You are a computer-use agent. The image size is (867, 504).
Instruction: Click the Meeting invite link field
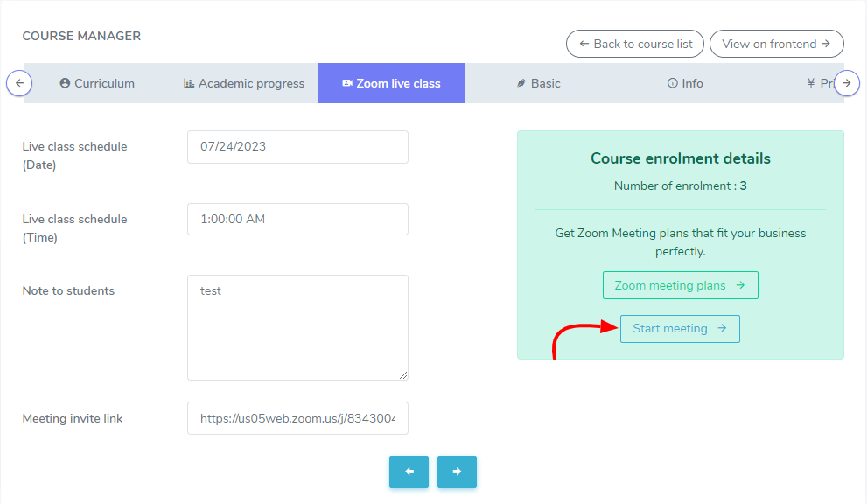point(297,419)
